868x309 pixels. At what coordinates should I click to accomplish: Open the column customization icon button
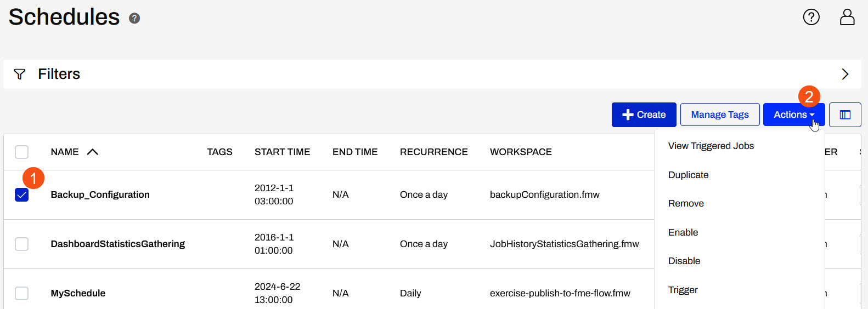click(x=845, y=115)
